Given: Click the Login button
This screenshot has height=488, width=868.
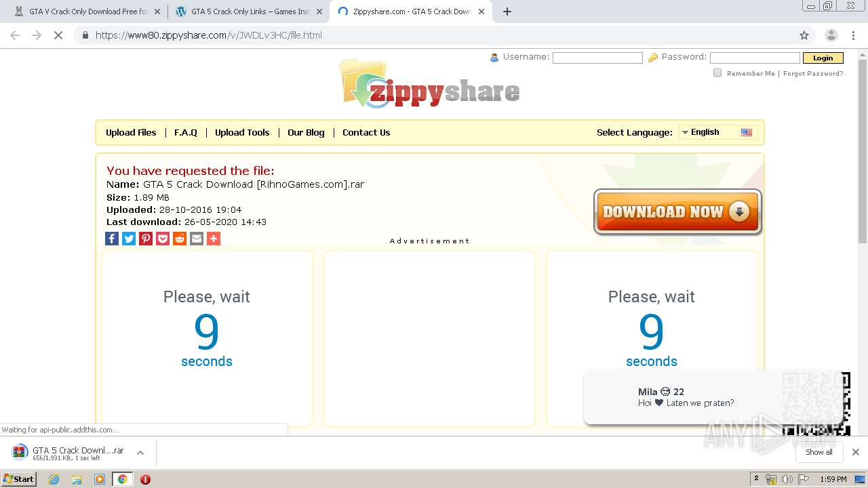Looking at the screenshot, I should tap(823, 58).
